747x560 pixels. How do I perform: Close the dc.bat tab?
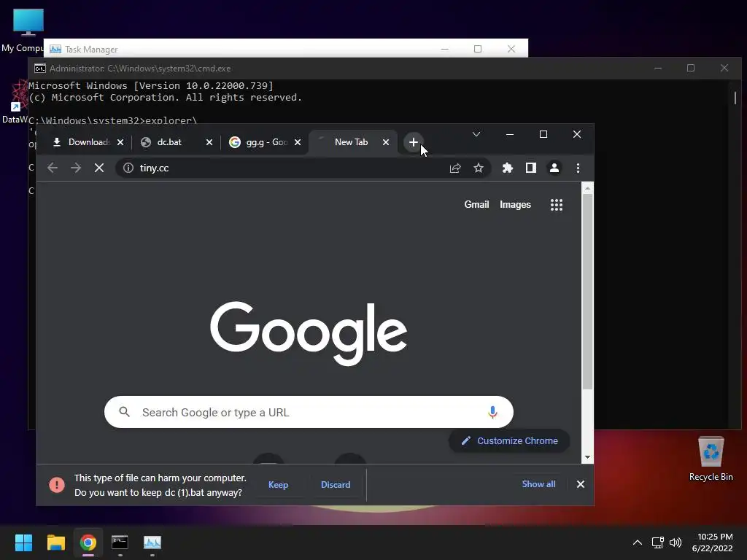[x=209, y=142]
